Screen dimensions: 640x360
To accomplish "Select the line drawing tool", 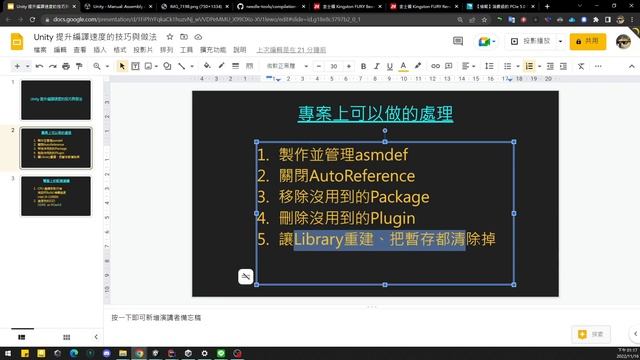I will tap(181, 66).
